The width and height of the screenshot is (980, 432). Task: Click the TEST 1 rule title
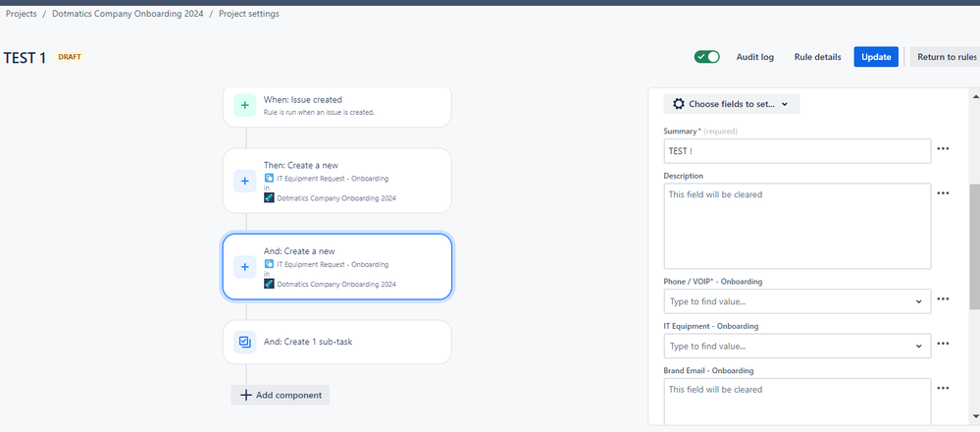pyautogui.click(x=25, y=58)
